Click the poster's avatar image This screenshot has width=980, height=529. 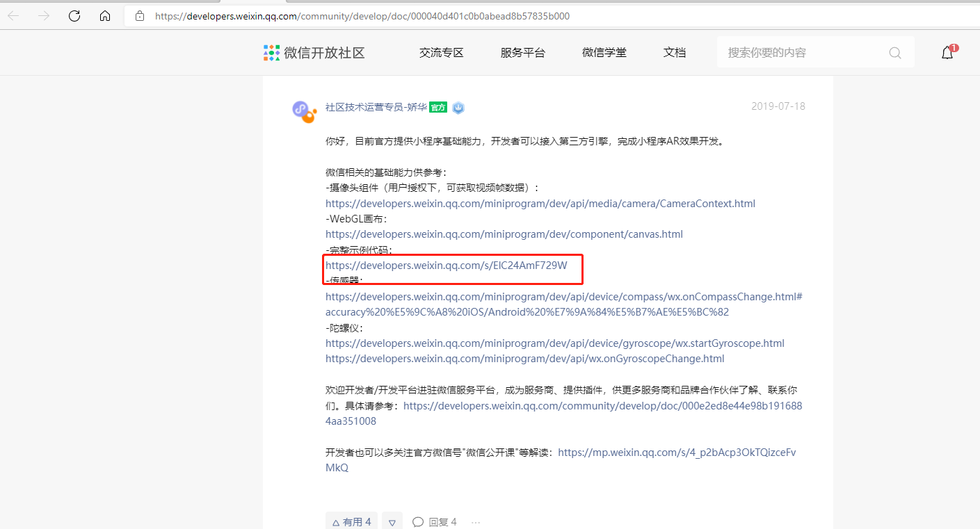(x=303, y=111)
